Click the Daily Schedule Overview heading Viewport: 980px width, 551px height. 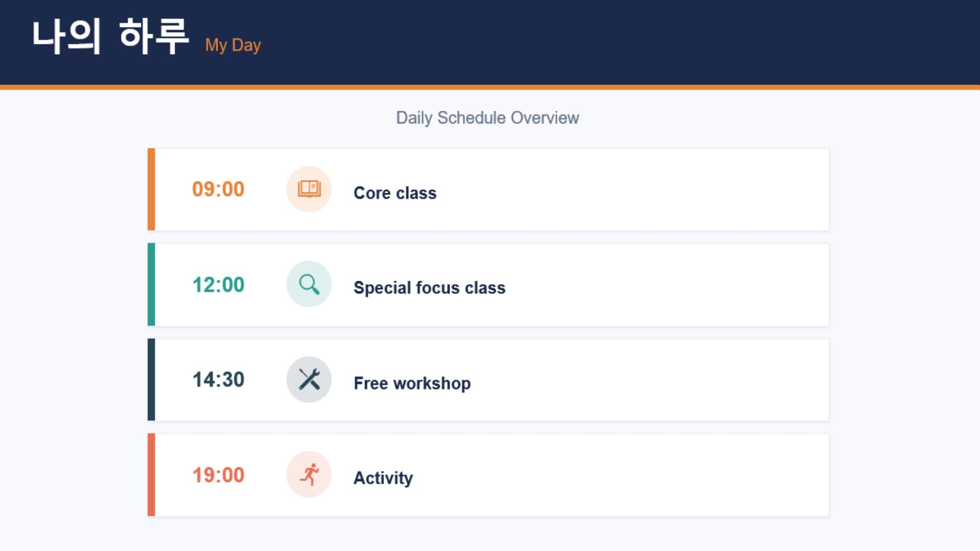point(487,118)
